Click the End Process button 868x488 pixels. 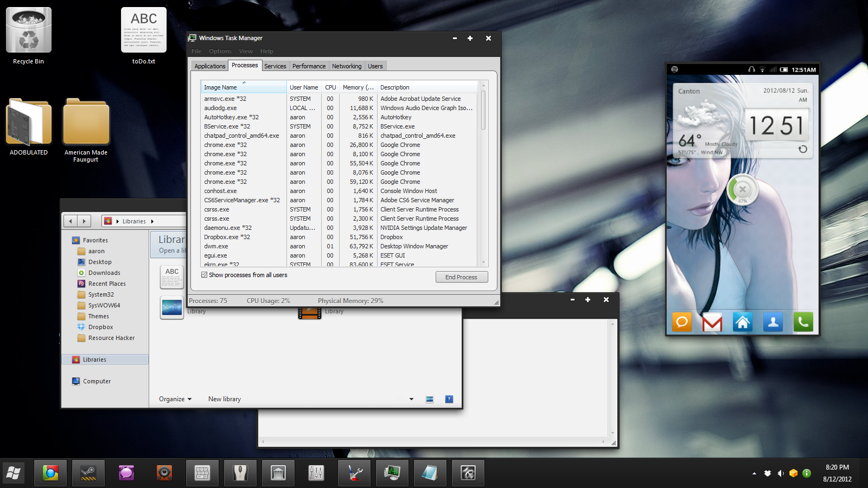462,277
